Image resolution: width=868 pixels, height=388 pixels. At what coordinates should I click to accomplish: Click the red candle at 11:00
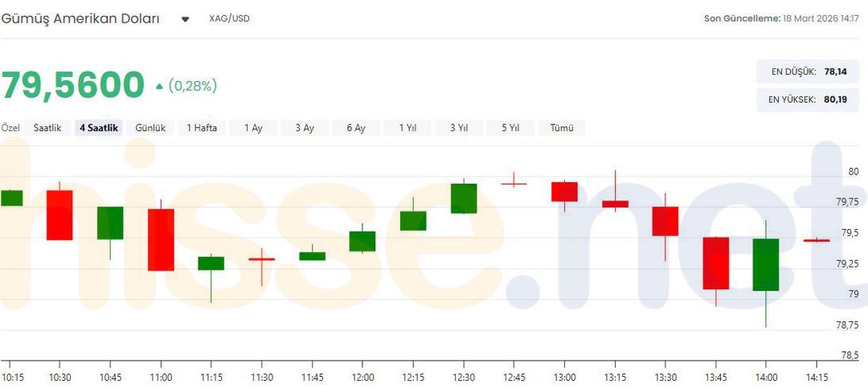click(161, 239)
